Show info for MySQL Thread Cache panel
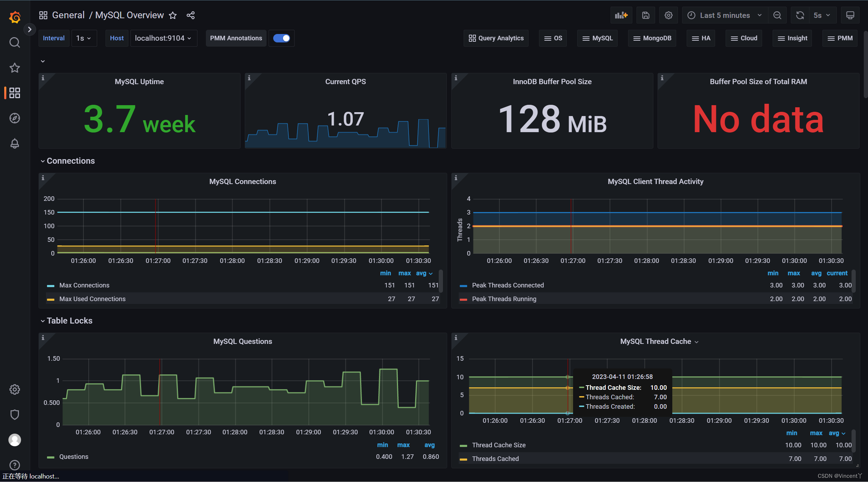This screenshot has width=868, height=482. pyautogui.click(x=456, y=338)
